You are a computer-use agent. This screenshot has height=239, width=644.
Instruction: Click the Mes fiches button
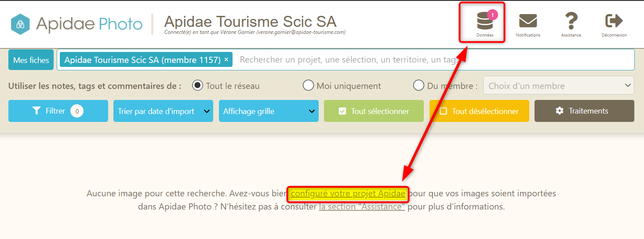click(x=31, y=60)
